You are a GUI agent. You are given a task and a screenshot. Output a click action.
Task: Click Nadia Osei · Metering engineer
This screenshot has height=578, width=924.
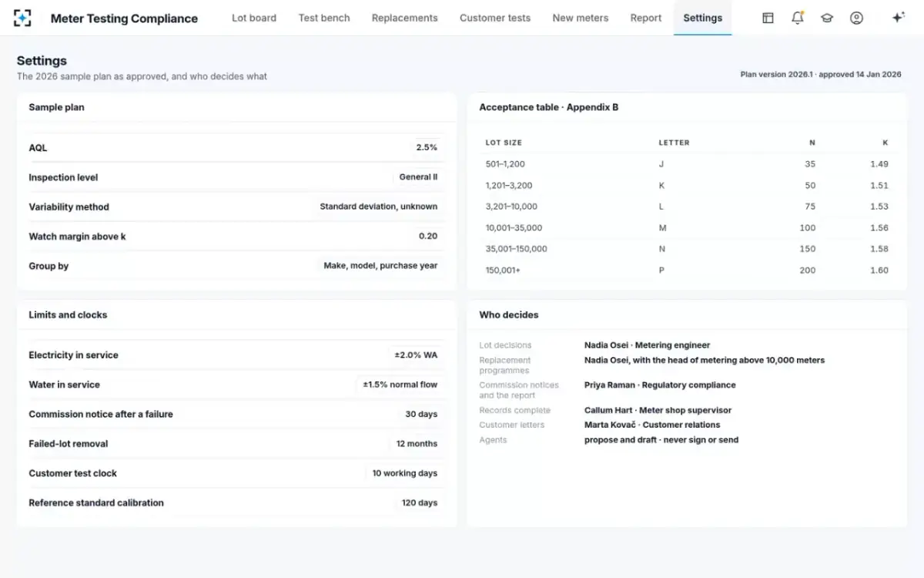[647, 345]
